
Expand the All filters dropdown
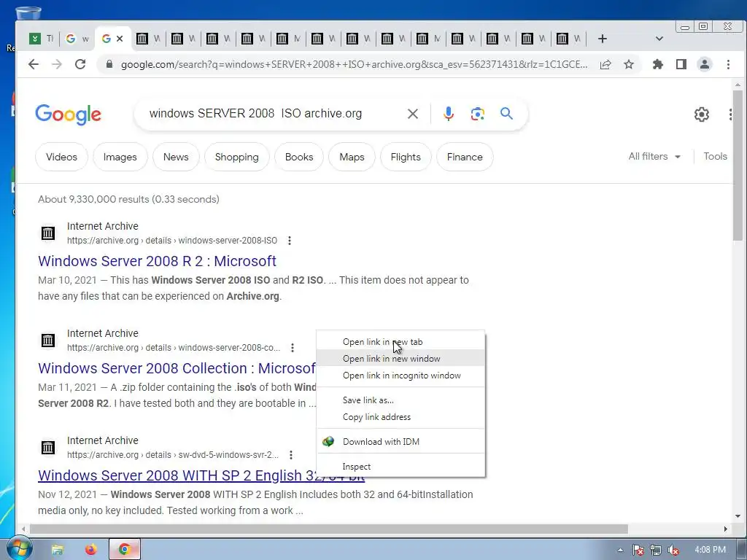coord(654,156)
